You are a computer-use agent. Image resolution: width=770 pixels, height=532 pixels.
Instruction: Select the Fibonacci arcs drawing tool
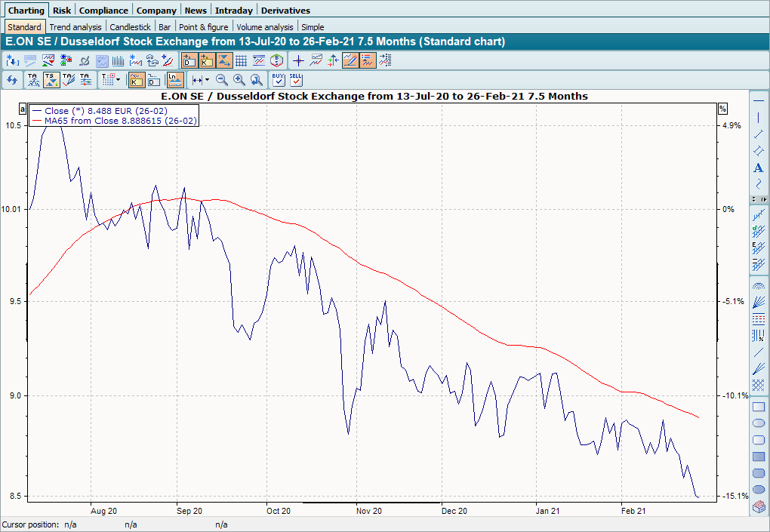tap(759, 286)
